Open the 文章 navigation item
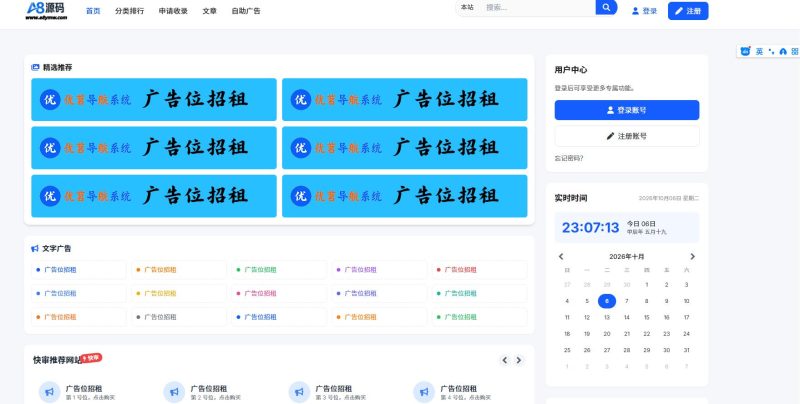 click(x=209, y=11)
